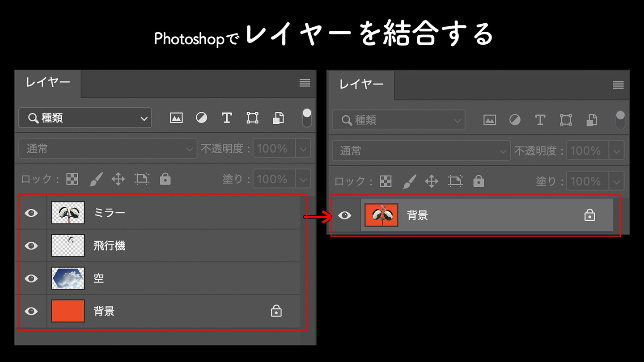Select the 飛行機 layer by its name
The image size is (644, 362).
tap(109, 246)
